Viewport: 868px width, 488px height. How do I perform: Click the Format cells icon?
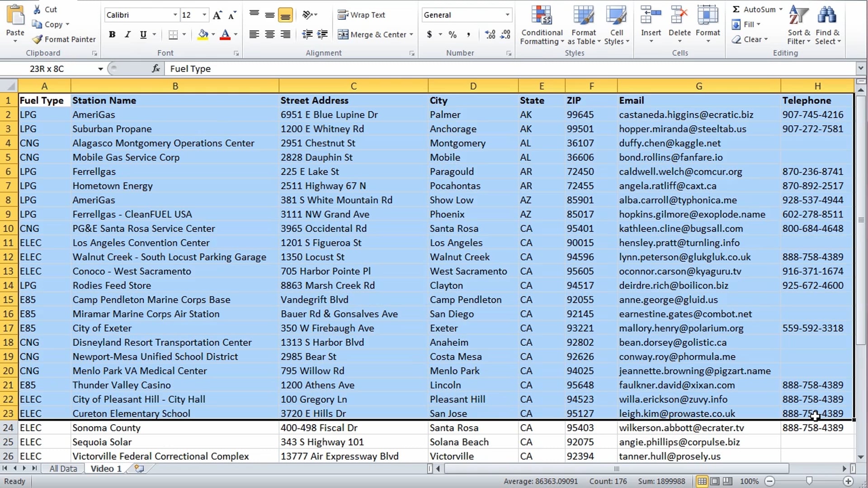708,16
